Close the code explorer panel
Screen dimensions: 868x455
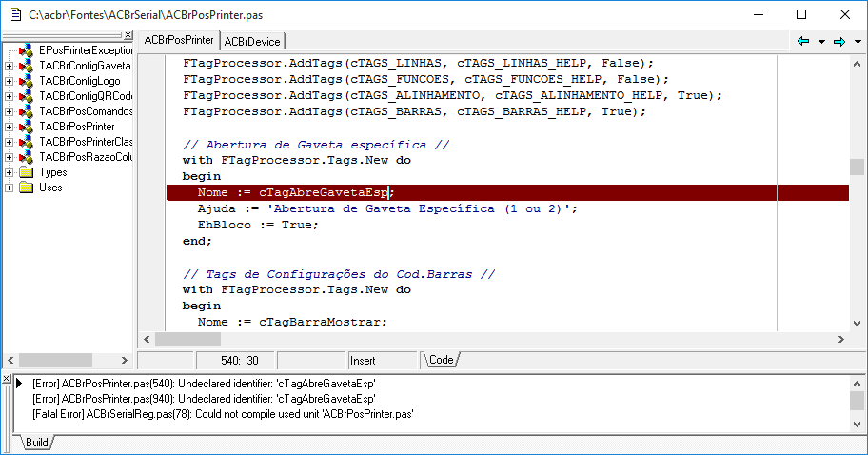tap(128, 35)
